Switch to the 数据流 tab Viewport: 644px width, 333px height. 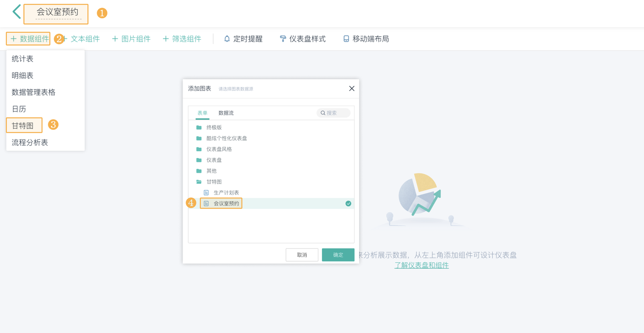pyautogui.click(x=226, y=113)
